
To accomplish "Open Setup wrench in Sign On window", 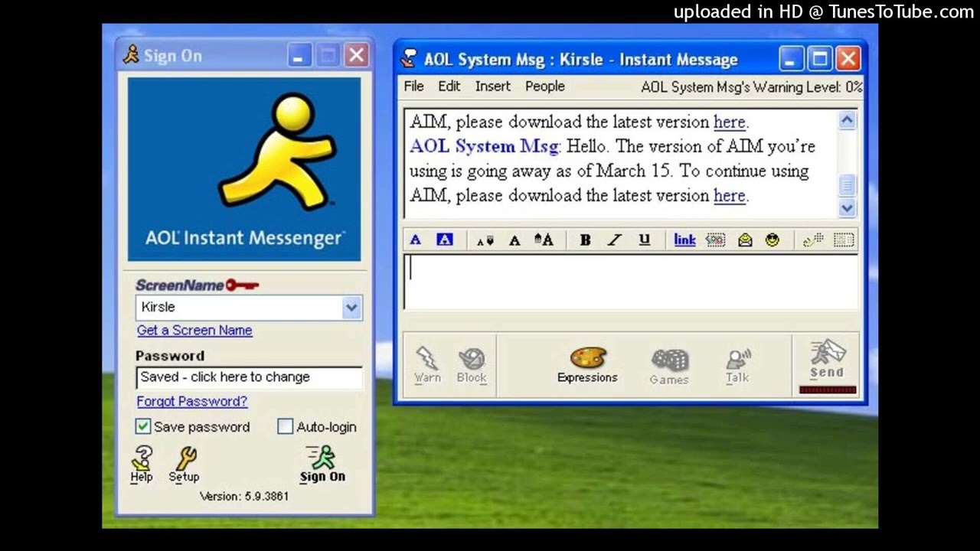I will coord(184,465).
